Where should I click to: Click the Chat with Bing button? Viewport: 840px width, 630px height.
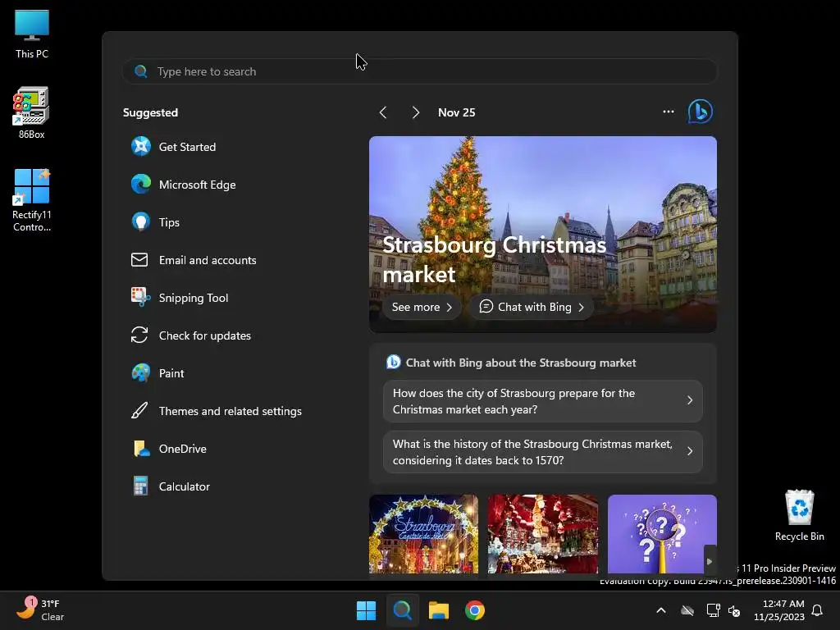[x=532, y=307]
